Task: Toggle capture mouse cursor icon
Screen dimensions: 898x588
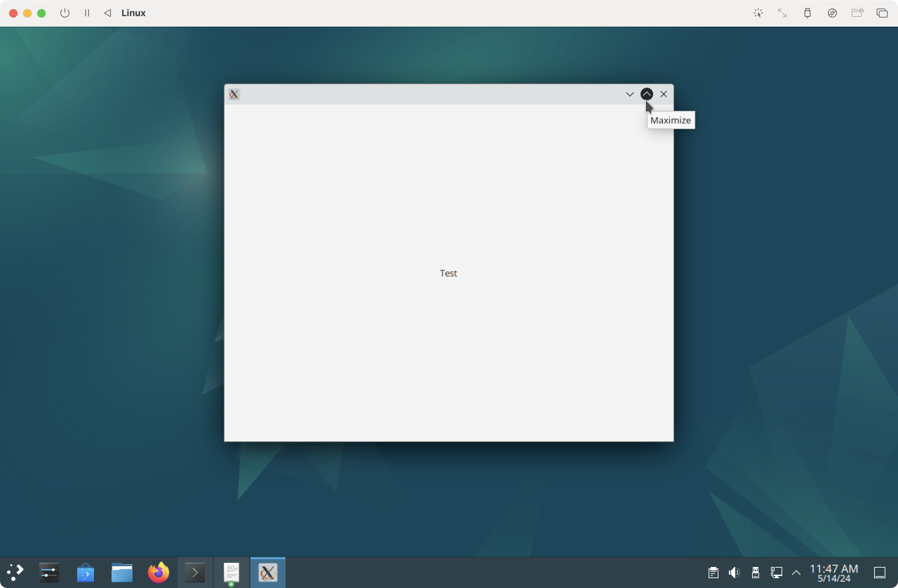Action: pos(758,13)
